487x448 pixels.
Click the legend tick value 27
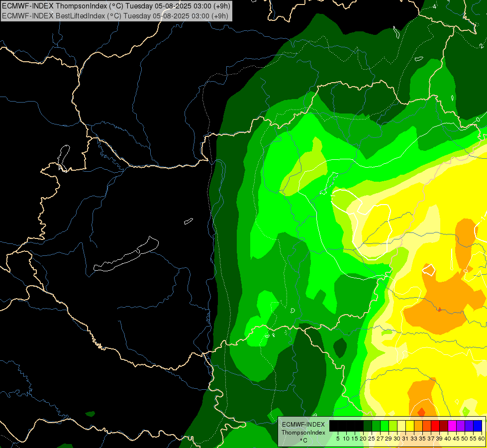(x=380, y=439)
